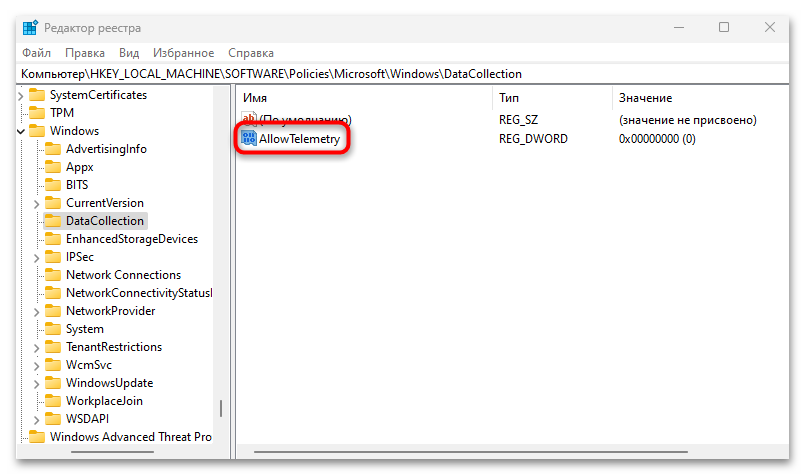Image resolution: width=805 pixels, height=475 pixels.
Task: Expand the IPSec key
Action: tap(36, 258)
